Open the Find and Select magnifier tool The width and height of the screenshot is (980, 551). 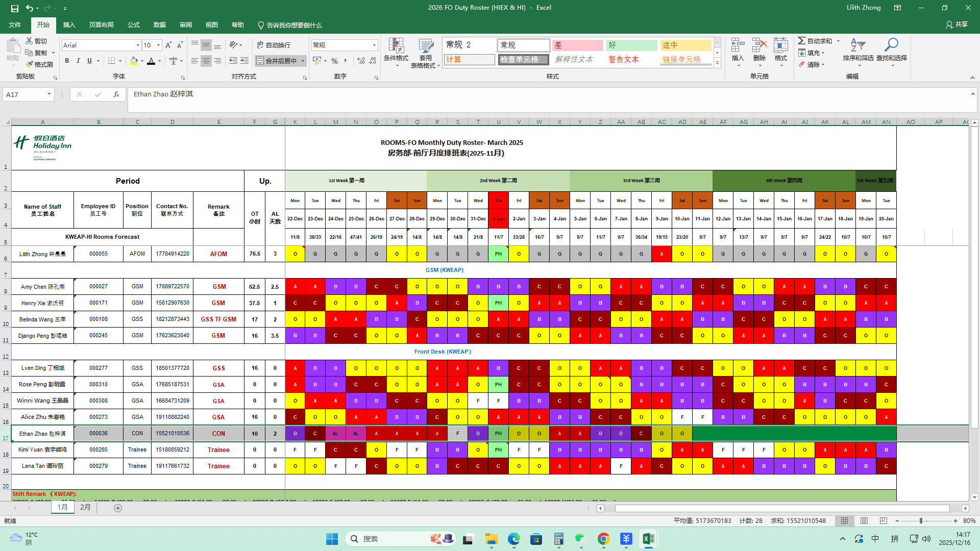(891, 45)
